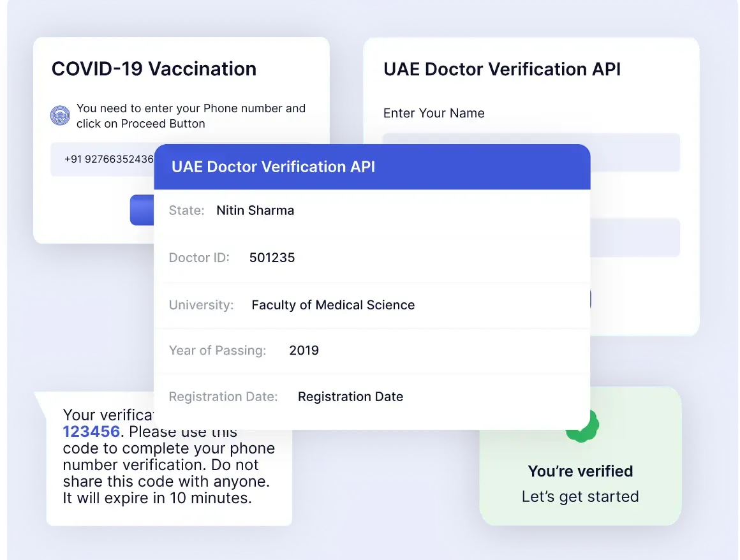
Task: Click the phone number input field
Action: click(x=103, y=159)
